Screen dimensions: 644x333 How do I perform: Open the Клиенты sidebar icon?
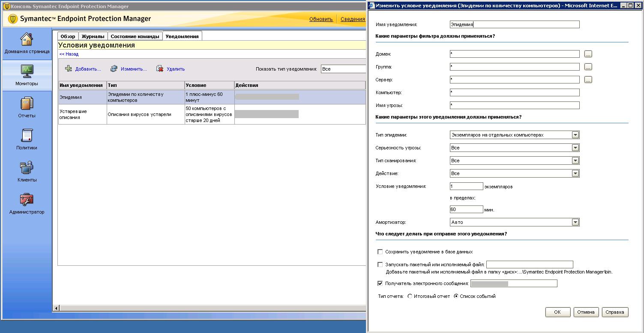[27, 167]
